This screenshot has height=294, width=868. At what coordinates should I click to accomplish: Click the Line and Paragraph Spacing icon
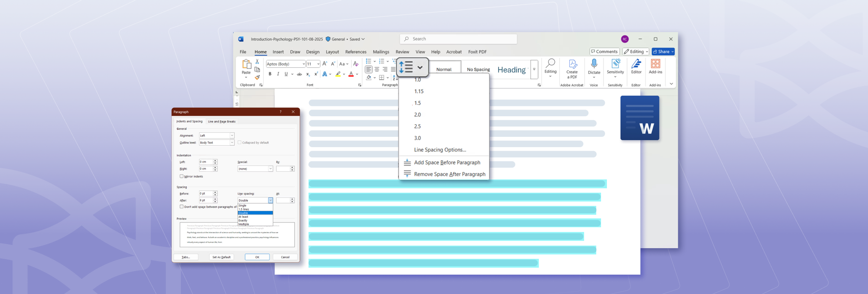point(406,67)
